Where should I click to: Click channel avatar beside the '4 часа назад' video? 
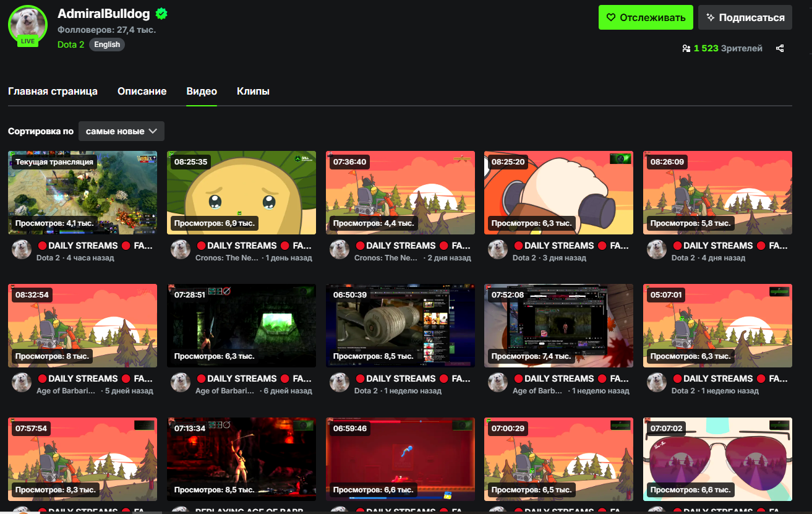click(22, 249)
